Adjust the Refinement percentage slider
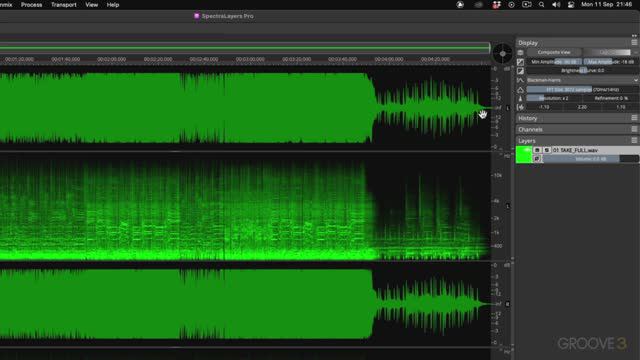The height and width of the screenshot is (360, 640). (x=611, y=98)
